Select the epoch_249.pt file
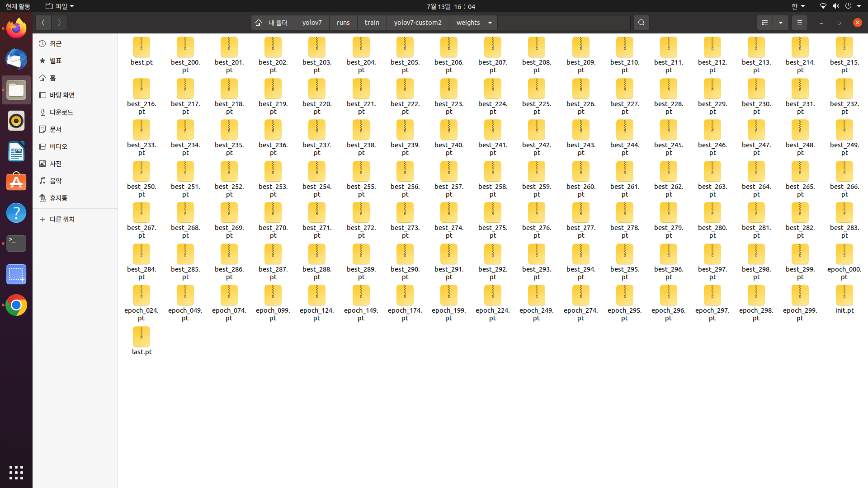Viewport: 868px width, 488px height. coord(537,303)
